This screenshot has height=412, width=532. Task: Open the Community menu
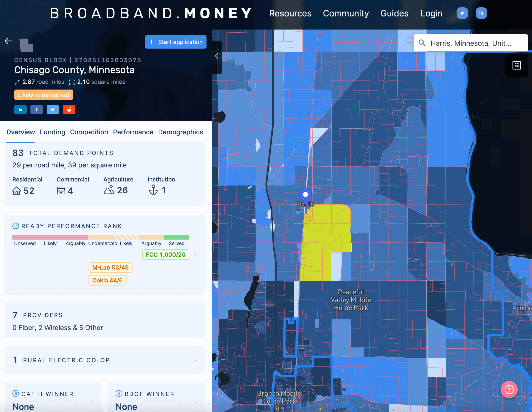(x=346, y=13)
